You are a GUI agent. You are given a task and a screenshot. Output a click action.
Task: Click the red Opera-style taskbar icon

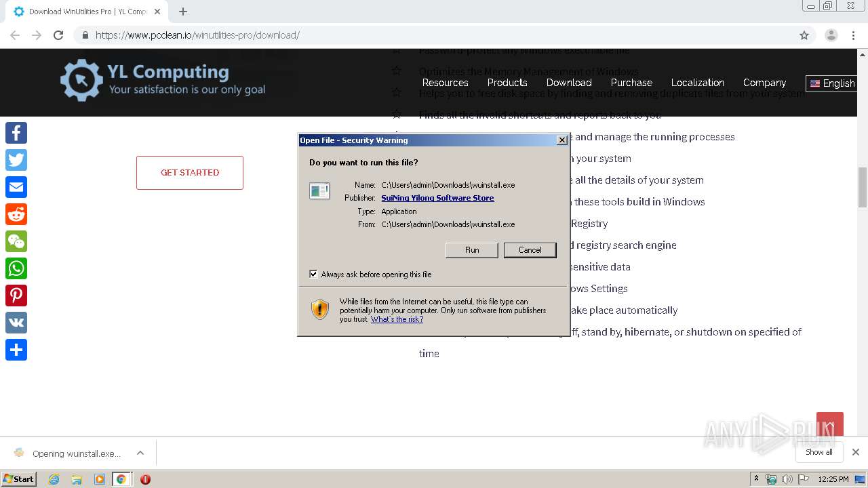pos(145,479)
